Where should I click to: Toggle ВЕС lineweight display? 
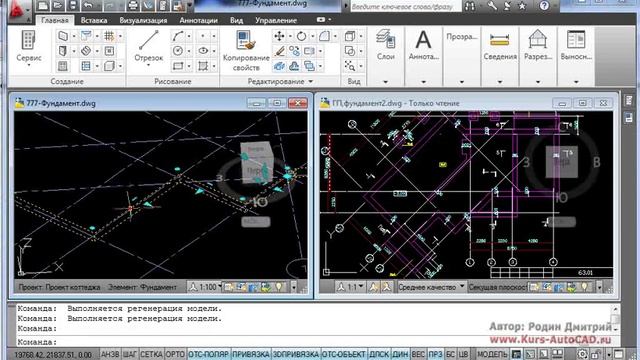click(x=418, y=354)
